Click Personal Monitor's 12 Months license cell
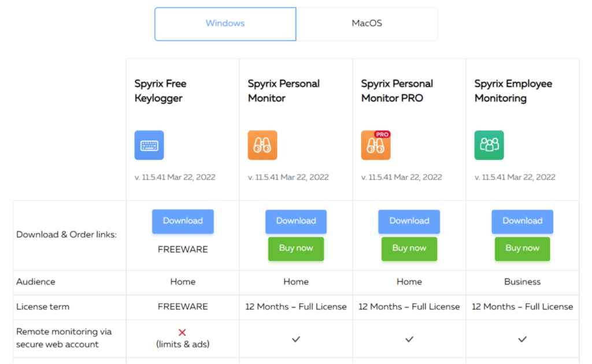 pos(296,307)
